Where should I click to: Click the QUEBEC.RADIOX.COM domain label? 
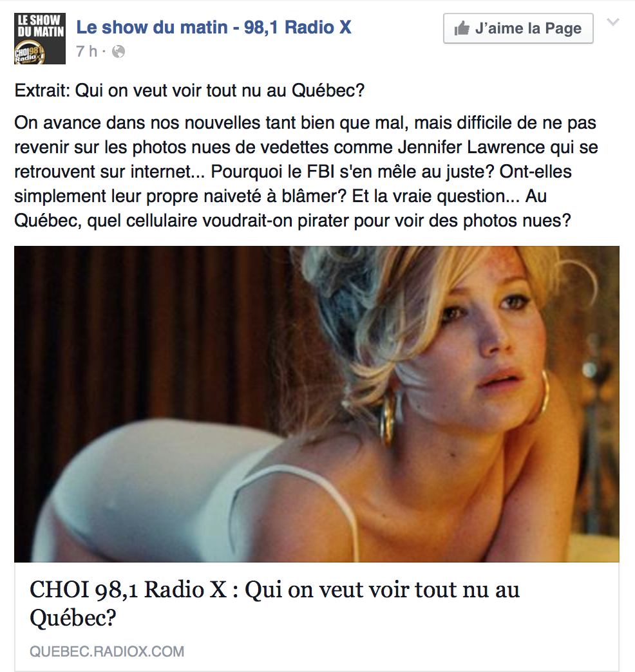(107, 651)
